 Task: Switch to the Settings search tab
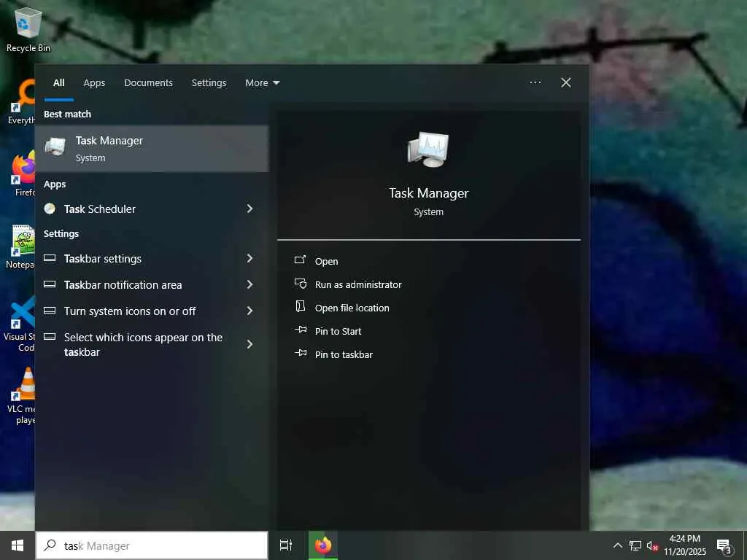point(209,83)
